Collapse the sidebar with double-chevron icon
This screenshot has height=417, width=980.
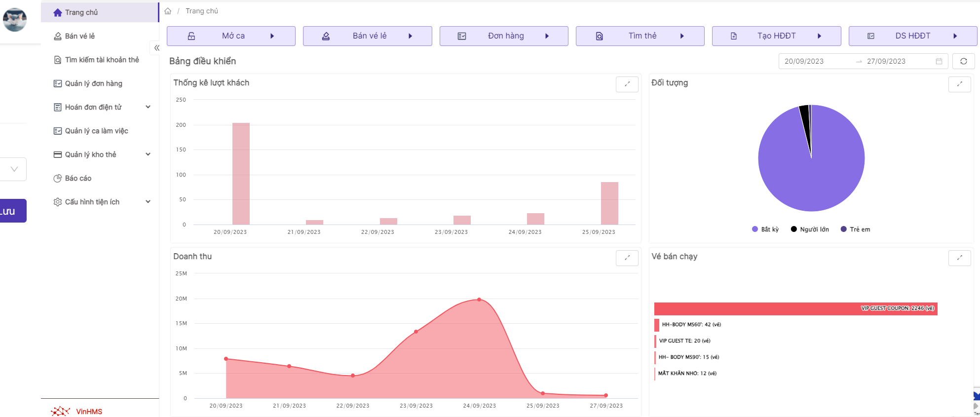point(156,48)
